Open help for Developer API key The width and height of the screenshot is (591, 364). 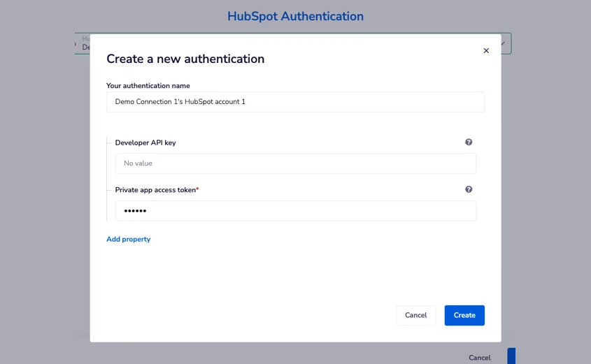point(469,143)
